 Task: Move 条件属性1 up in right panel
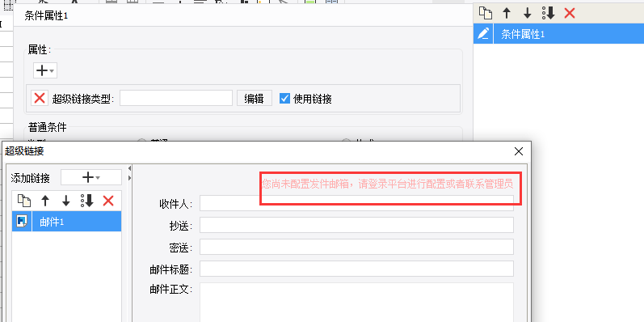click(507, 13)
